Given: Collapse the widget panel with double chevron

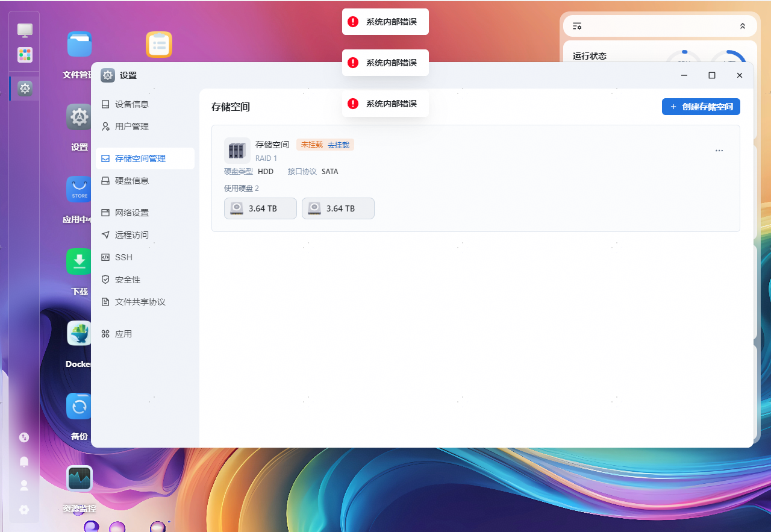Looking at the screenshot, I should 743,26.
